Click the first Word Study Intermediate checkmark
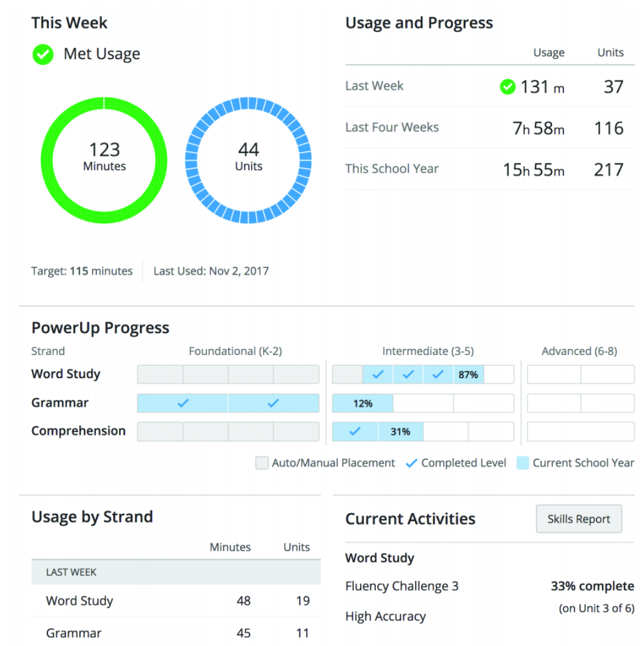The height and width of the screenshot is (646, 644). coord(378,375)
